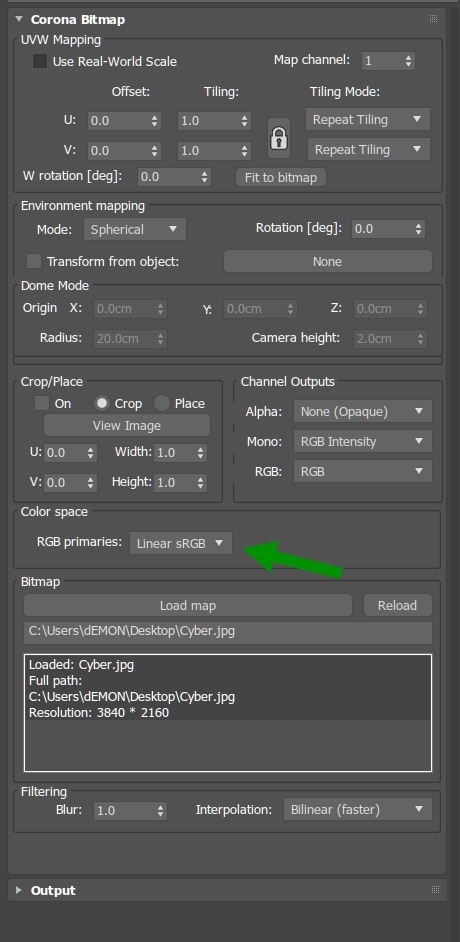This screenshot has height=942, width=460.
Task: Click the bitmap file path field
Action: pos(228,633)
